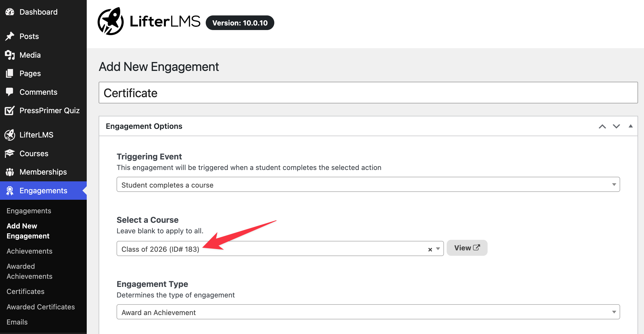Click the Engagement Options panel heading
The image size is (644, 334).
click(x=144, y=126)
